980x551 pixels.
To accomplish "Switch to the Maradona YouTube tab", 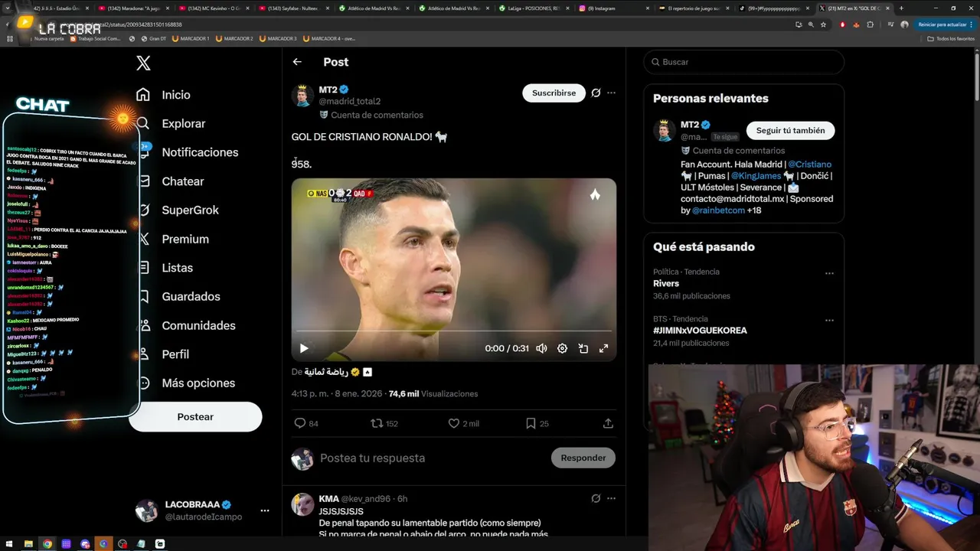I will click(133, 8).
